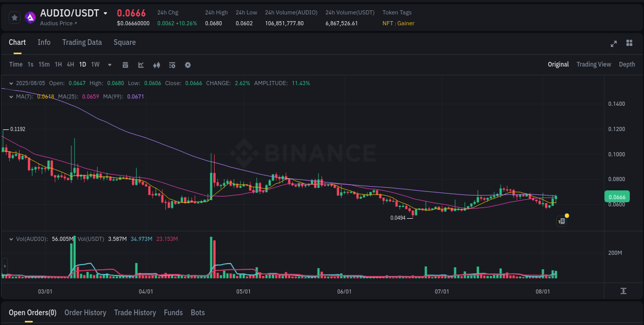Open the extra time intervals dropdown
The width and height of the screenshot is (644, 325).
[109, 65]
